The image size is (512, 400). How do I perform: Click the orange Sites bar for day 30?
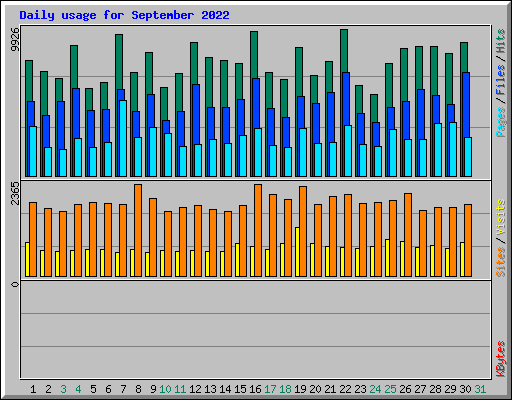click(468, 240)
